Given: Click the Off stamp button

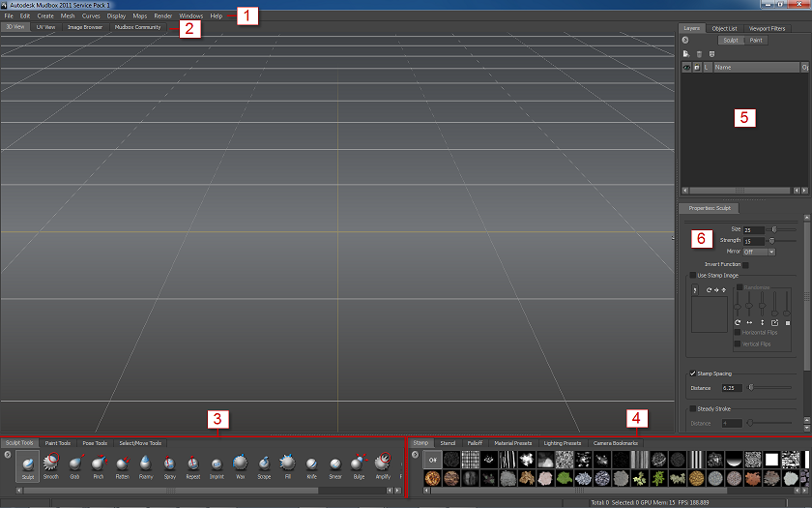Looking at the screenshot, I should pyautogui.click(x=432, y=460).
